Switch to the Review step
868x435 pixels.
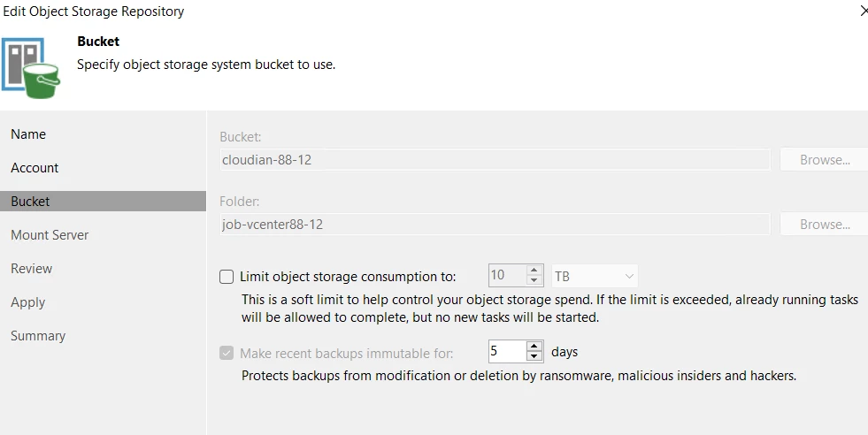[x=32, y=269]
